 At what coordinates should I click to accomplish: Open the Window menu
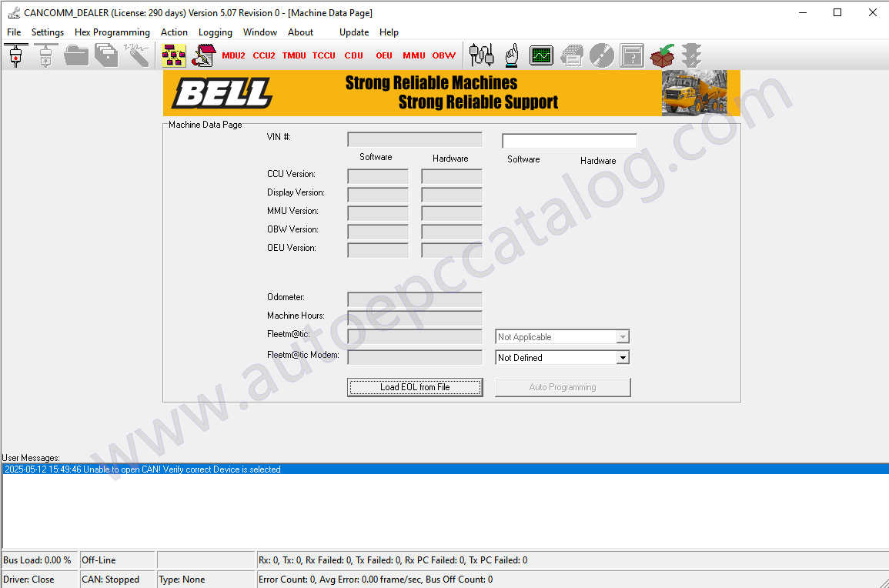[x=259, y=32]
